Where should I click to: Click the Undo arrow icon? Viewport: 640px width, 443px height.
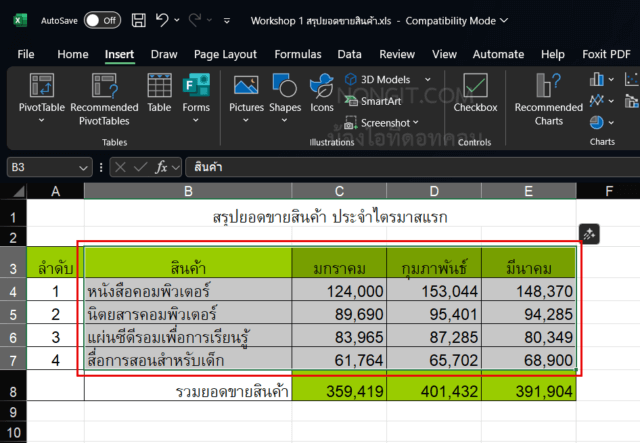point(162,20)
